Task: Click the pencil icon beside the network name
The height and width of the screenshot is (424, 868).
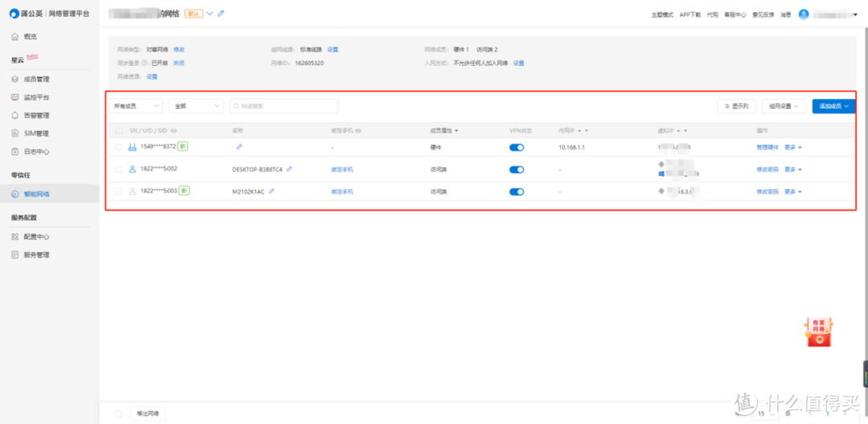Action: click(x=221, y=14)
